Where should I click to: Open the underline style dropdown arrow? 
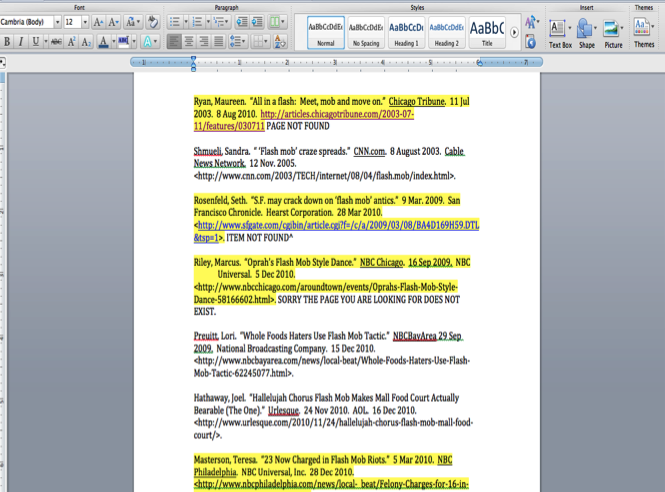pos(45,42)
